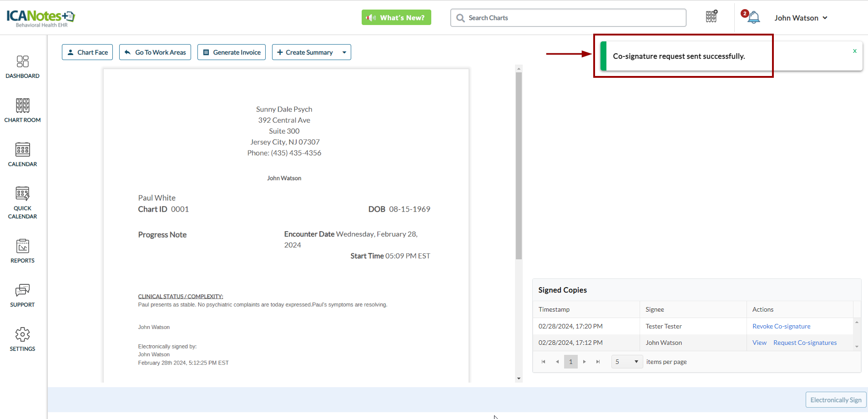868x419 pixels.
Task: Go to first page of Signed Copies
Action: point(543,362)
